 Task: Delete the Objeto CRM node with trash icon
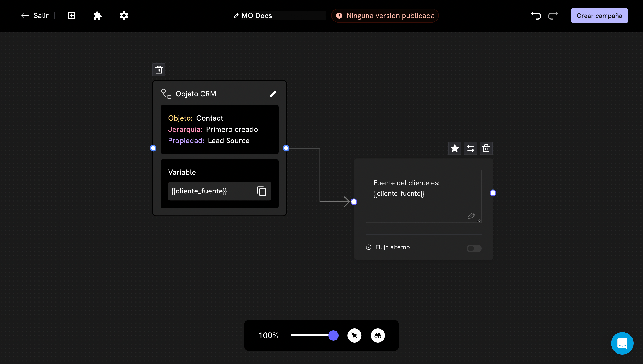(159, 70)
